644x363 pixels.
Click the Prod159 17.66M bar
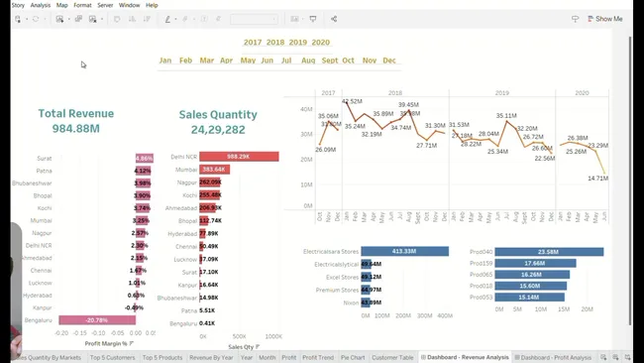(535, 263)
